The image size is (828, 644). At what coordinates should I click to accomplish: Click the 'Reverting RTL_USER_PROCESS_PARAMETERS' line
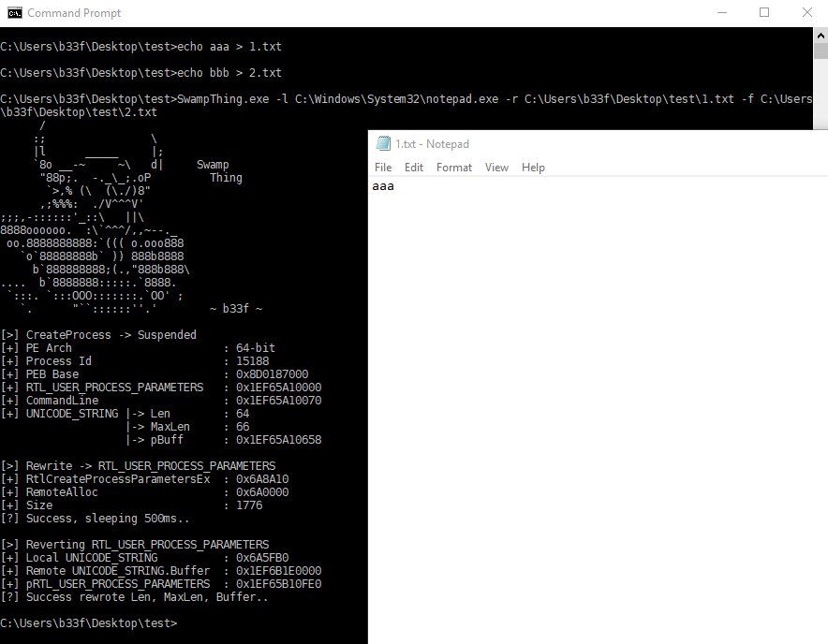pyautogui.click(x=135, y=544)
